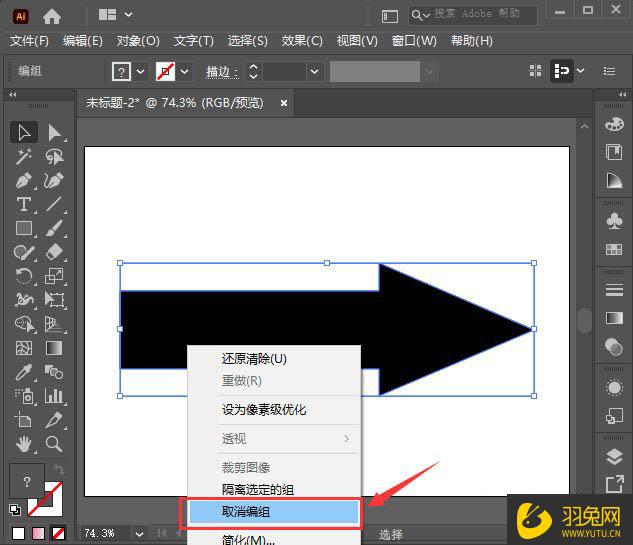The height and width of the screenshot is (545, 633).
Task: Select the Width/Warp tool
Action: tap(24, 300)
